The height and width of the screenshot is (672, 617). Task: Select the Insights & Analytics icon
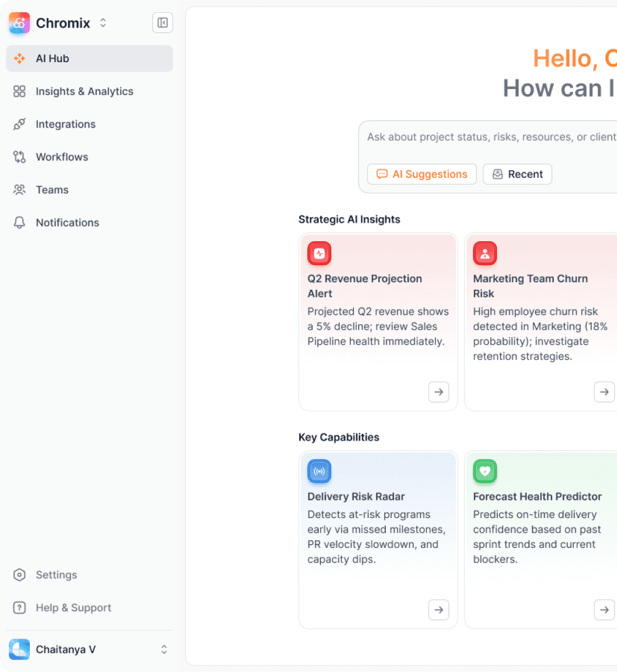pyautogui.click(x=19, y=91)
